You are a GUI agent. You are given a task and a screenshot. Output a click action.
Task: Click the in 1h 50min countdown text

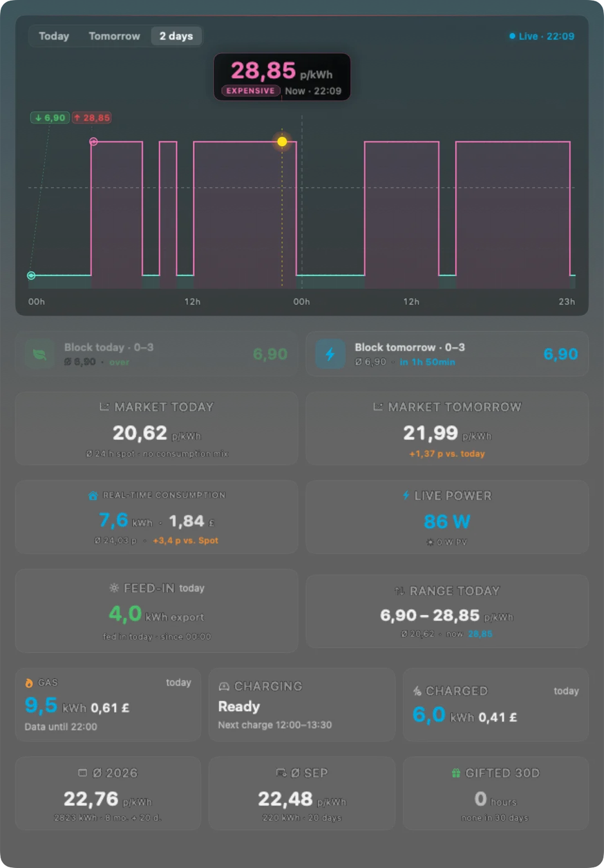[x=427, y=362]
